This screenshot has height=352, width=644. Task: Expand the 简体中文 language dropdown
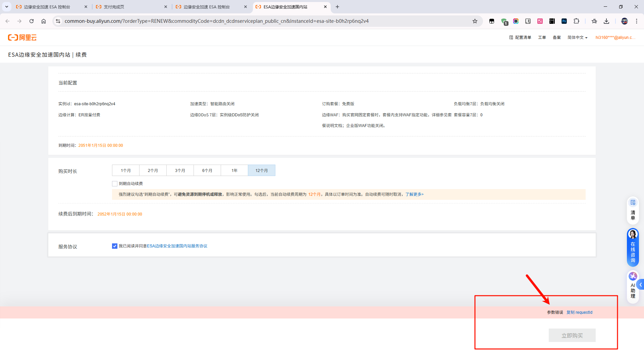tap(577, 38)
